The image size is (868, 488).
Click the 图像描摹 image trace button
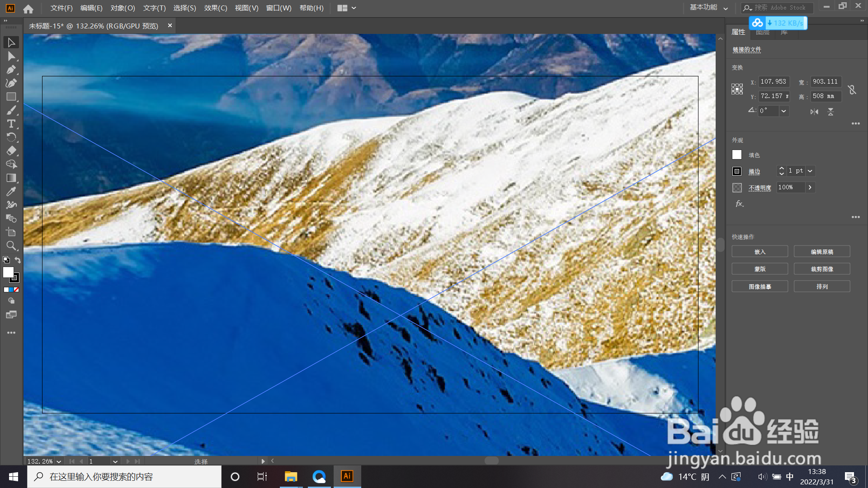click(x=759, y=286)
